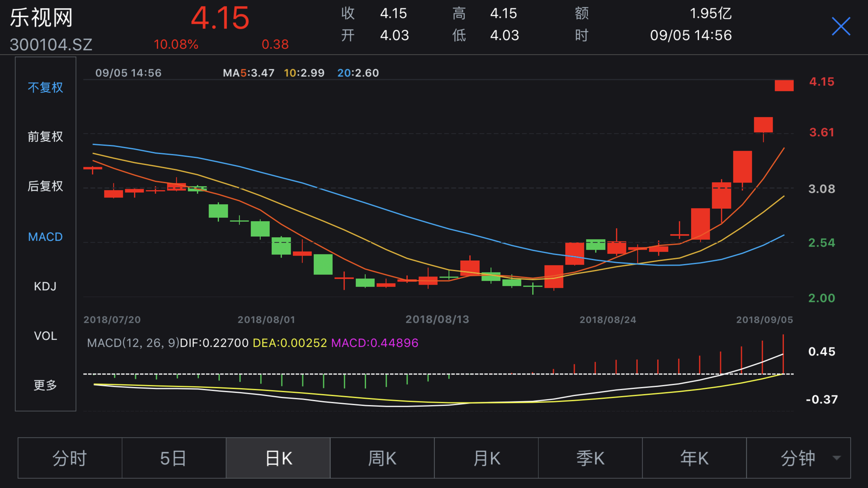
Task: Switch to 分时 intraday tab
Action: pyautogui.click(x=70, y=458)
